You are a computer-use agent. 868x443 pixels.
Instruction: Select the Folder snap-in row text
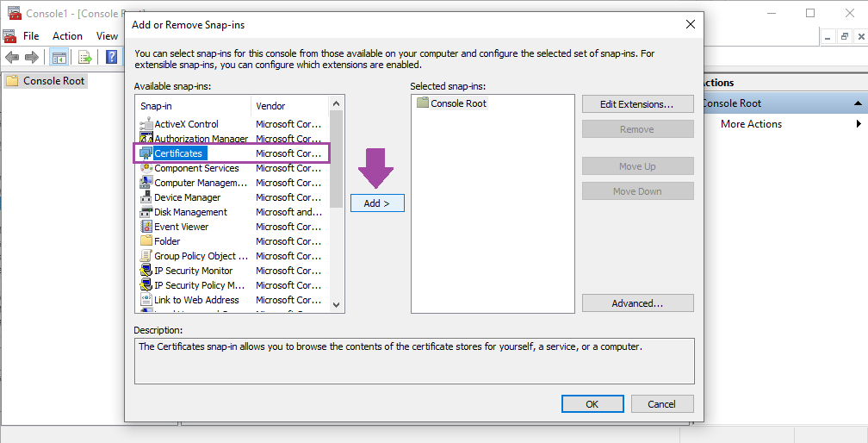point(167,240)
